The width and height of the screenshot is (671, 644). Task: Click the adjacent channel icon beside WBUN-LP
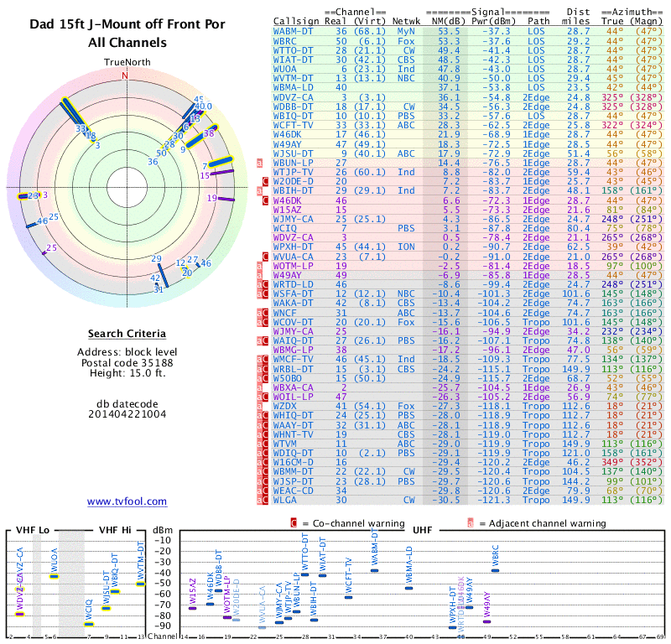coord(260,162)
